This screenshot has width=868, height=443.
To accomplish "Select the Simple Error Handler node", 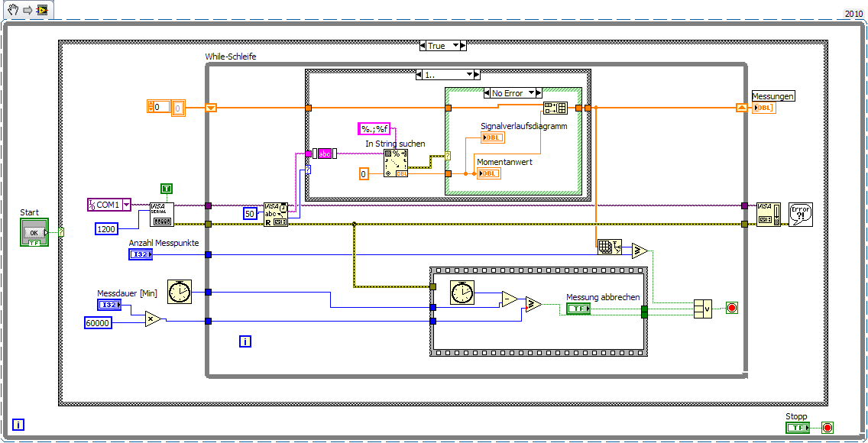I will 801,214.
